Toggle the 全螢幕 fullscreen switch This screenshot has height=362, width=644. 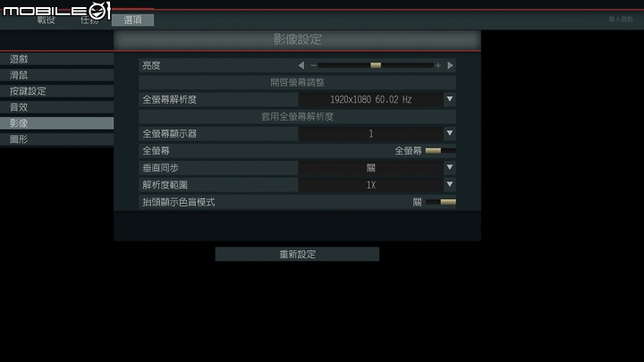(x=440, y=151)
